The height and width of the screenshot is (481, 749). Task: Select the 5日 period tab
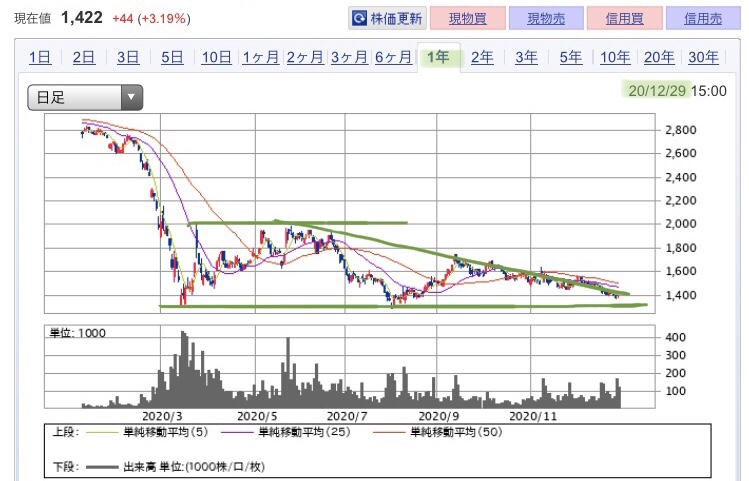[x=172, y=58]
